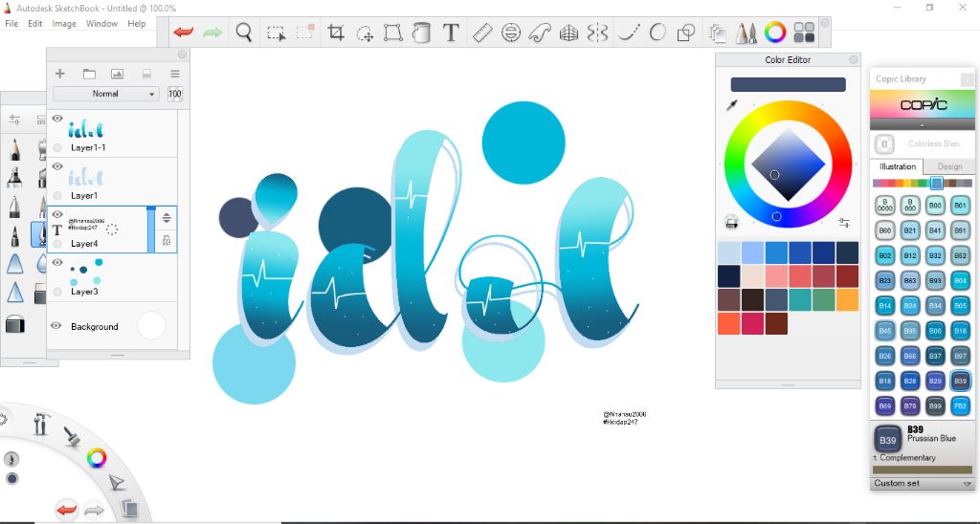Click the layer opacity value 100

[175, 94]
